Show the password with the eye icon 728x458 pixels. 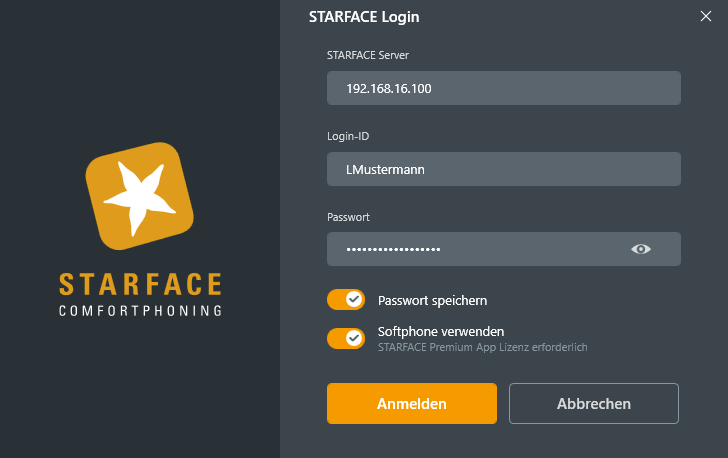(641, 249)
